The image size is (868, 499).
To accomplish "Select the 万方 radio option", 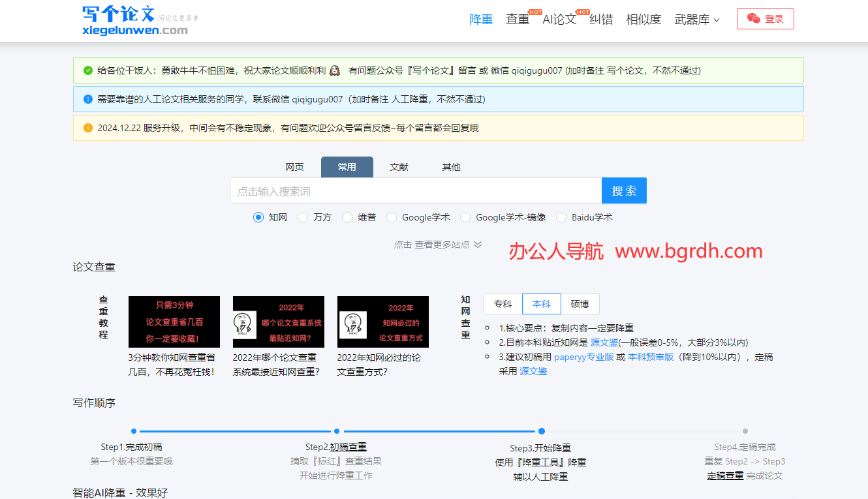I will (303, 217).
